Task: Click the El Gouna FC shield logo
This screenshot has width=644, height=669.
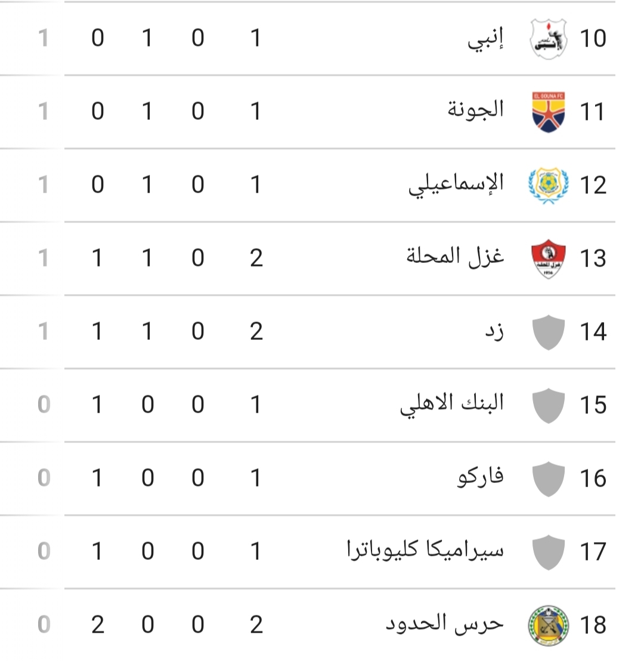Action: 549,112
